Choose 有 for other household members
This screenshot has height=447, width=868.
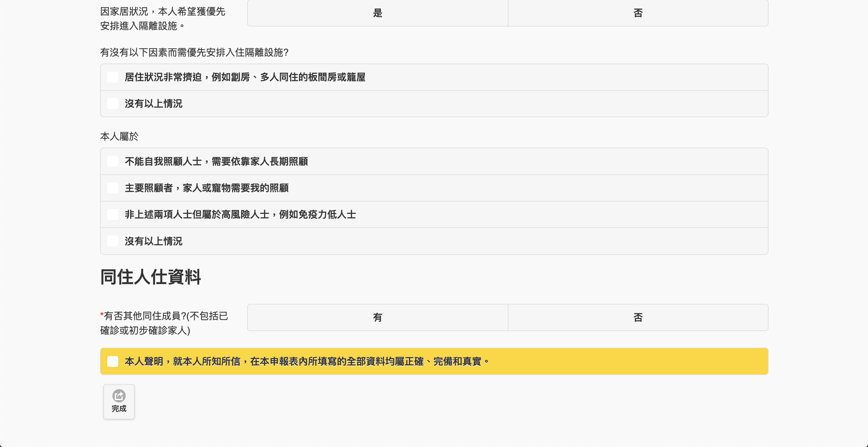click(377, 317)
